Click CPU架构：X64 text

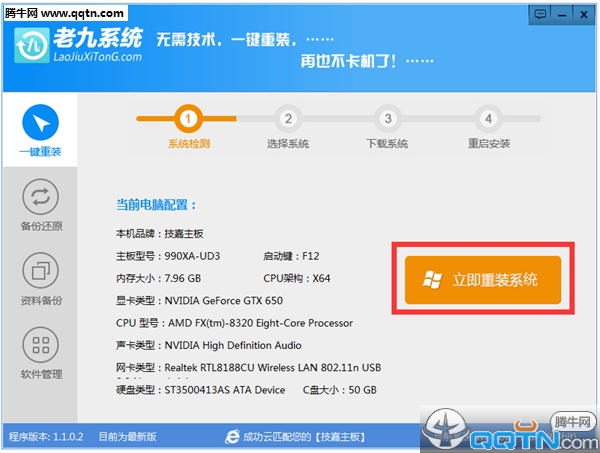click(x=297, y=278)
